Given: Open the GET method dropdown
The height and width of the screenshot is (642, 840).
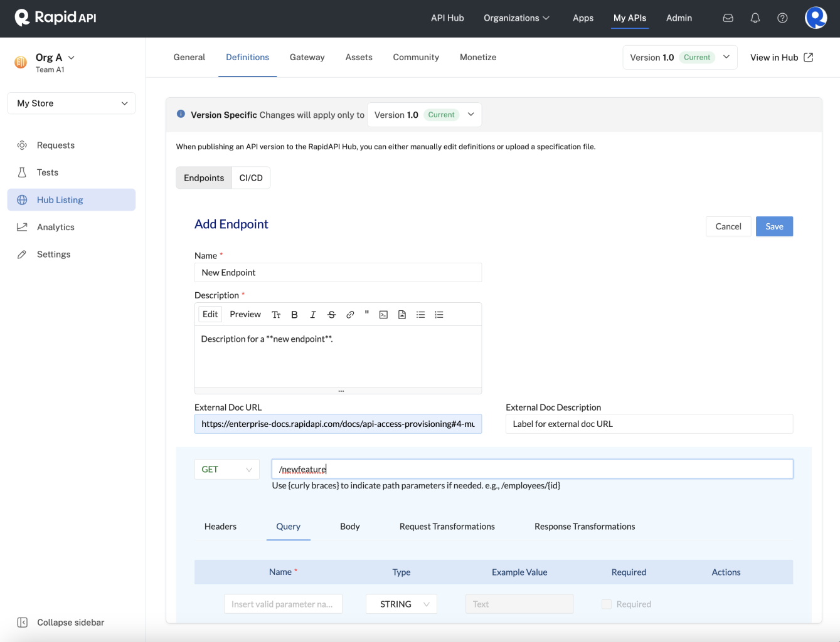Looking at the screenshot, I should (x=227, y=469).
